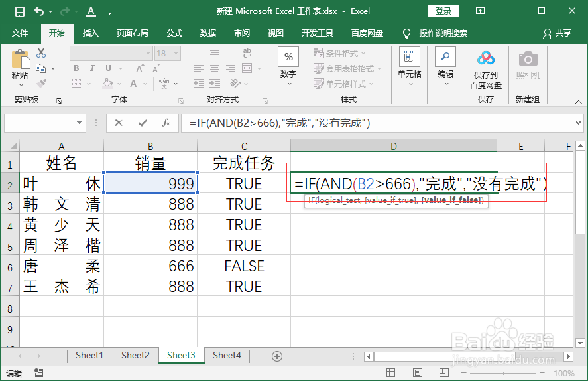This screenshot has height=381, width=588.
Task: Click the 共享 share button
Action: (x=558, y=33)
